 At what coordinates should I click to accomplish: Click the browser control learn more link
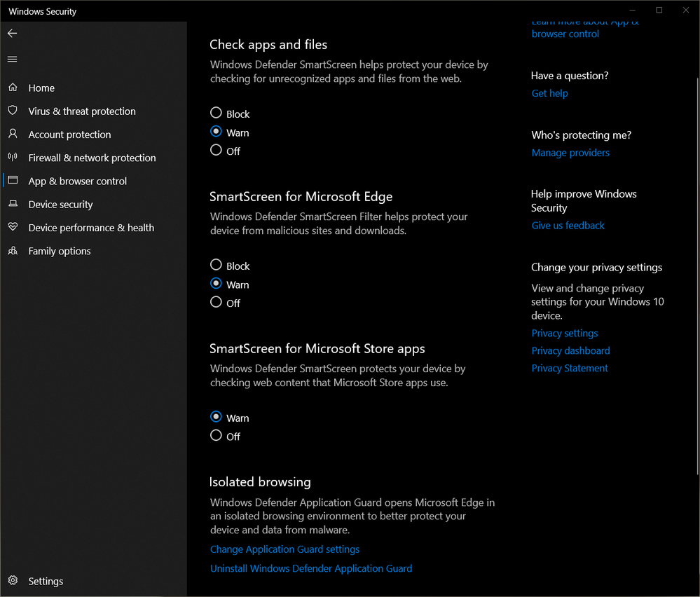coord(585,29)
